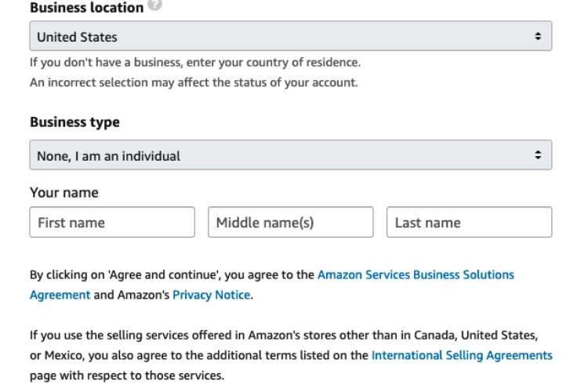Viewport: 588px width, 392px height.
Task: Click the 'Business type' heading label
Action: point(74,122)
